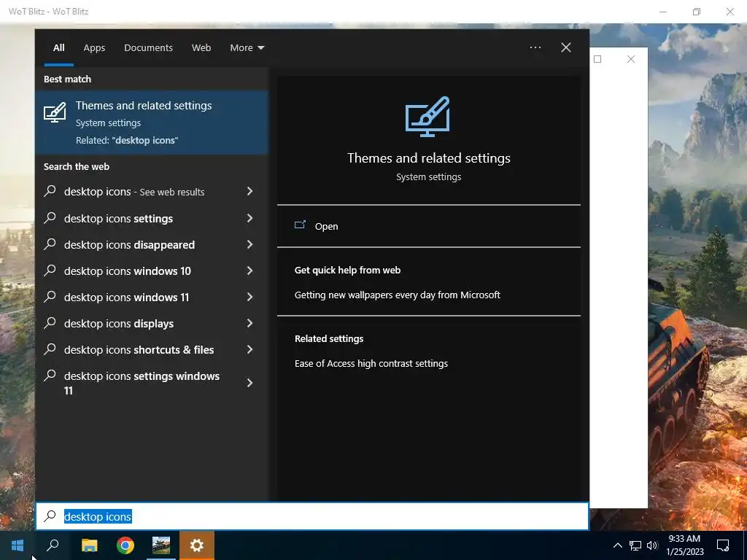Open the Windows Start menu
Screen dimensions: 747x560
pyautogui.click(x=18, y=545)
